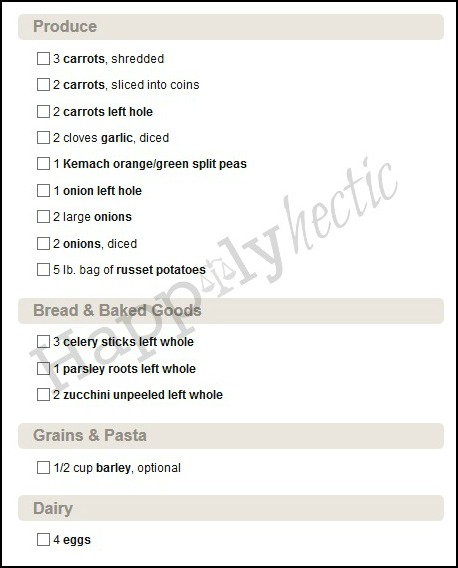Check the 3 carrots, shredded box

click(43, 58)
